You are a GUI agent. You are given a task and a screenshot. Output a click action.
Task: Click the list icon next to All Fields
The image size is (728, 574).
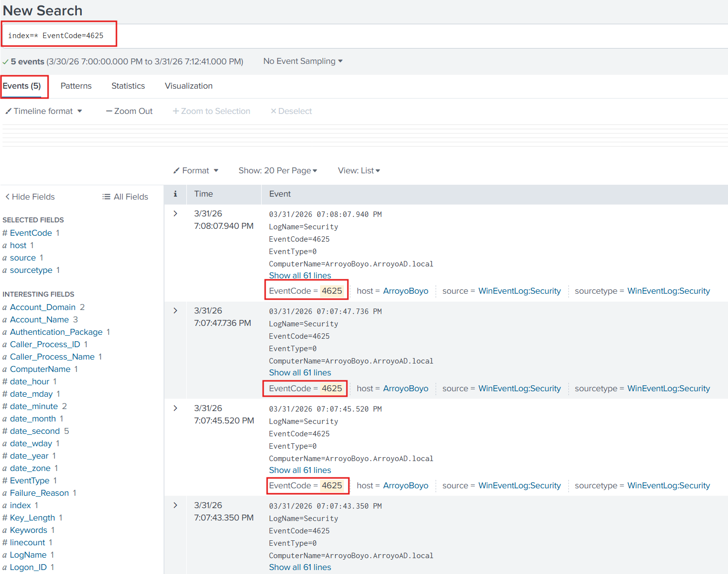(107, 196)
